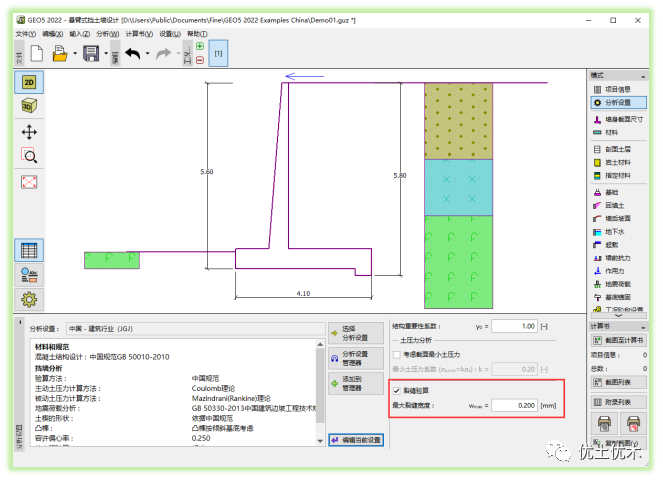The width and height of the screenshot is (663, 481).
Task: Expand the redo history dropdown arrow
Action: point(178,54)
